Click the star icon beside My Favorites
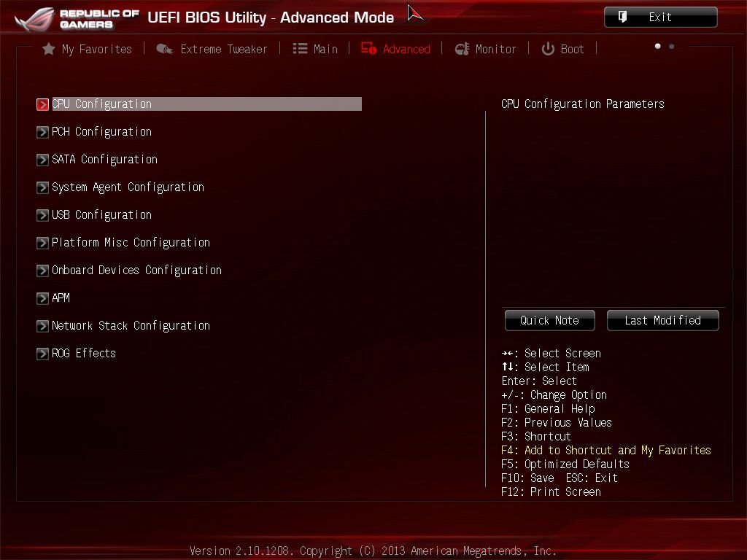Image resolution: width=747 pixels, height=560 pixels. pyautogui.click(x=48, y=49)
